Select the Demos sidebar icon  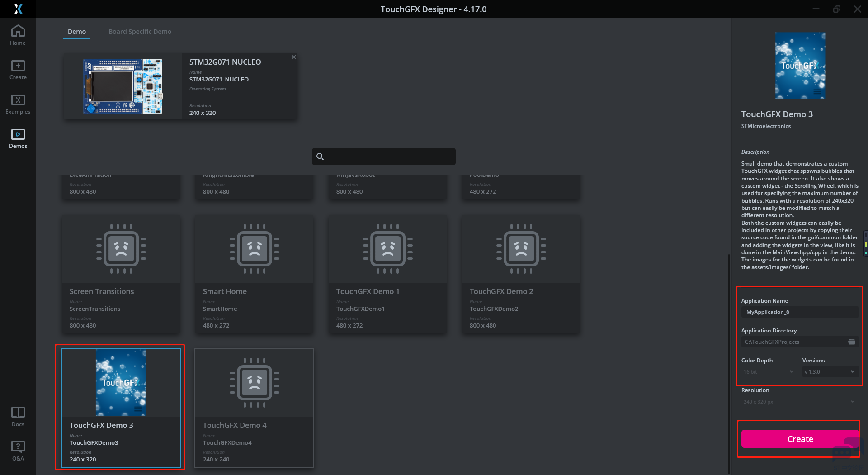point(18,138)
